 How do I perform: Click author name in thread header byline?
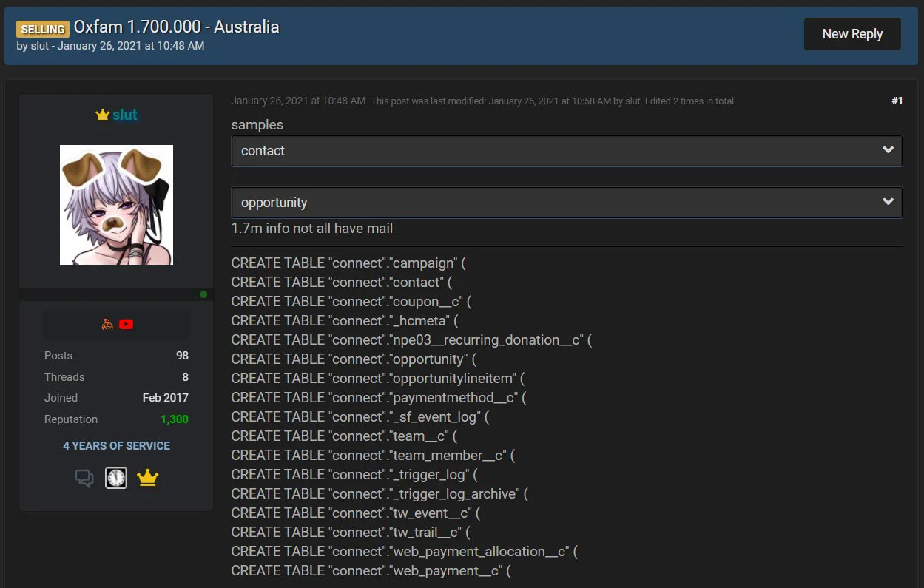40,46
